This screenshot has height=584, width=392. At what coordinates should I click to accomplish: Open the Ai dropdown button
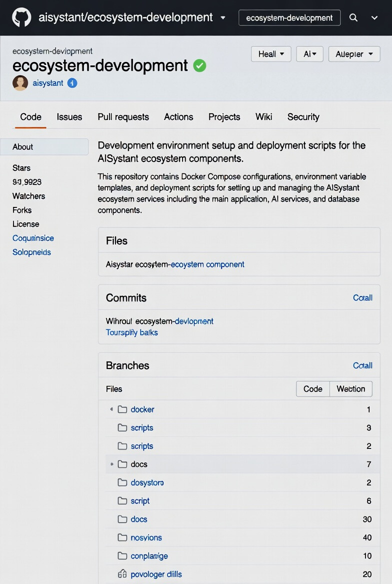309,54
